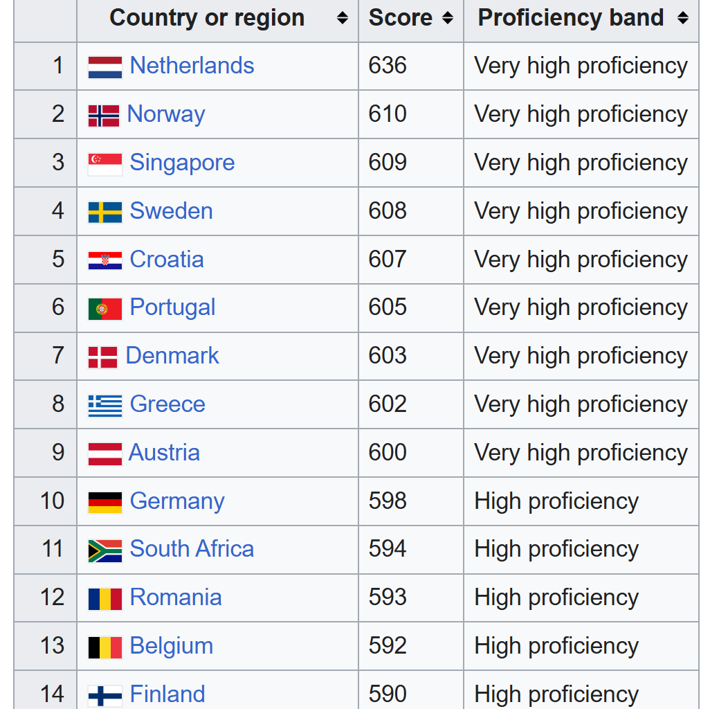Click the Croatia flag icon
Image resolution: width=728 pixels, height=709 pixels.
click(x=105, y=260)
